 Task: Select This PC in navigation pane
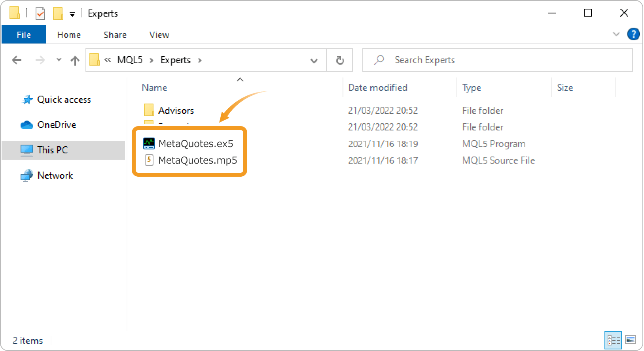52,150
